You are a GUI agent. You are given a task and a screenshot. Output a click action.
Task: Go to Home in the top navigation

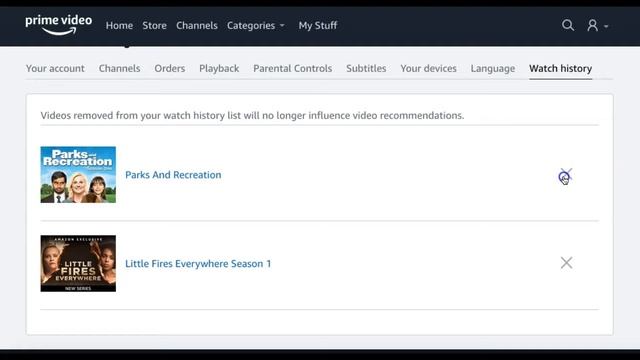pos(119,25)
